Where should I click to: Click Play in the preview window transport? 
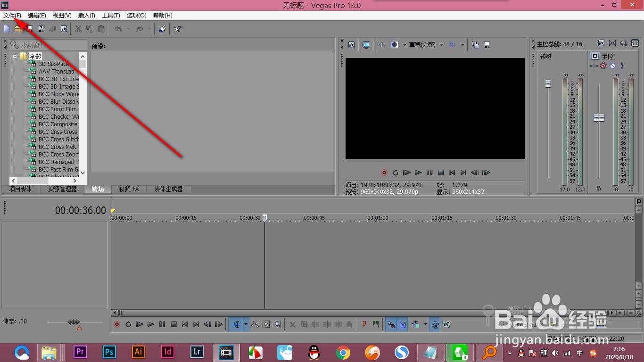point(418,173)
